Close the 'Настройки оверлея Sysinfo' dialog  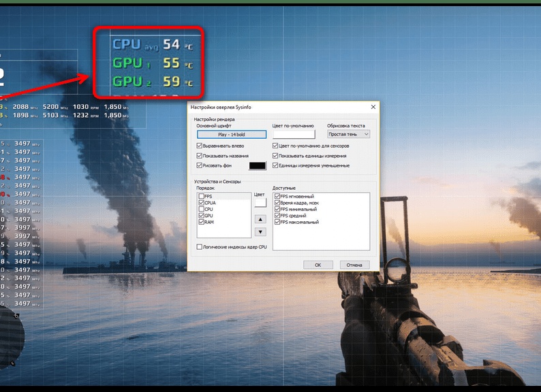click(373, 107)
